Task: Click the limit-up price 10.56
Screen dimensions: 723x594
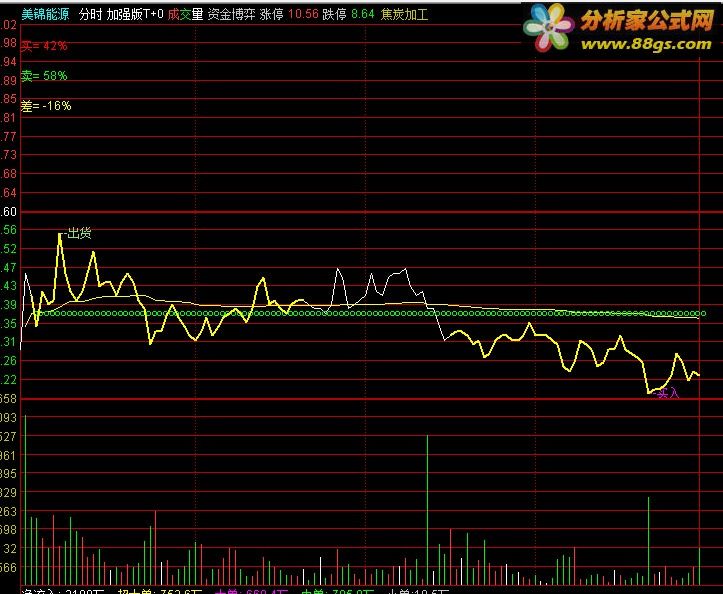Action: (x=303, y=14)
